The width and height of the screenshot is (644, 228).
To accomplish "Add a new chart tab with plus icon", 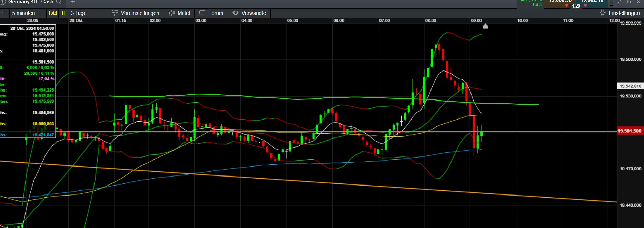I will [73, 2].
